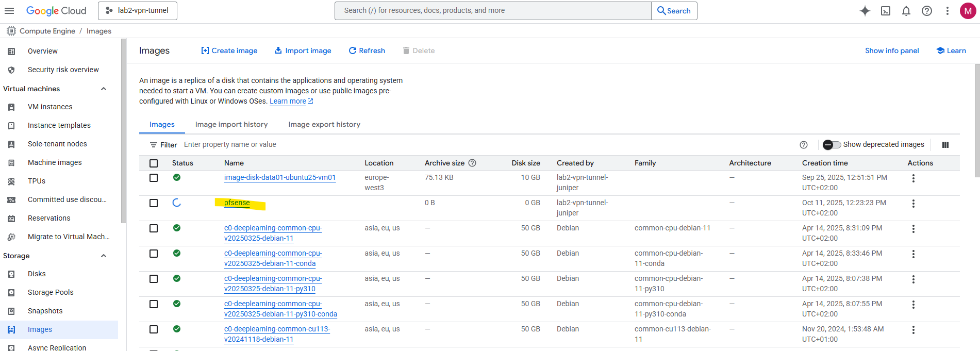Click the Create image button
The image size is (980, 351).
(x=229, y=51)
